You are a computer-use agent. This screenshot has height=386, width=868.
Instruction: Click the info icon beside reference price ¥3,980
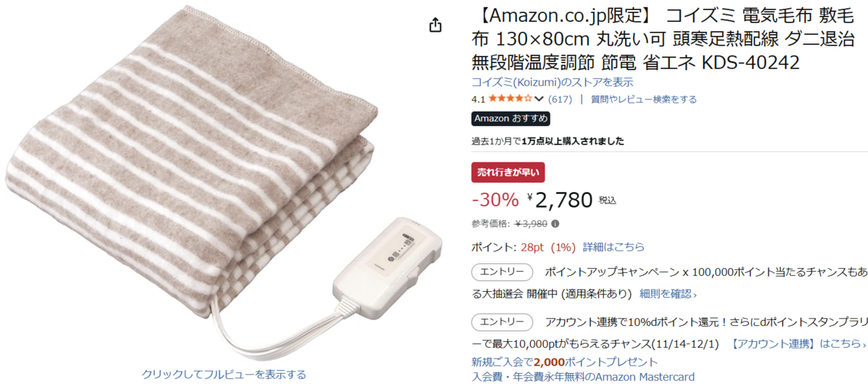(x=555, y=224)
